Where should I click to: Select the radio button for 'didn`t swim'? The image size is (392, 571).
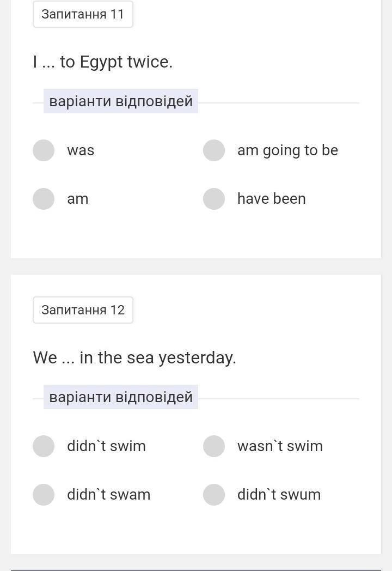pos(44,446)
